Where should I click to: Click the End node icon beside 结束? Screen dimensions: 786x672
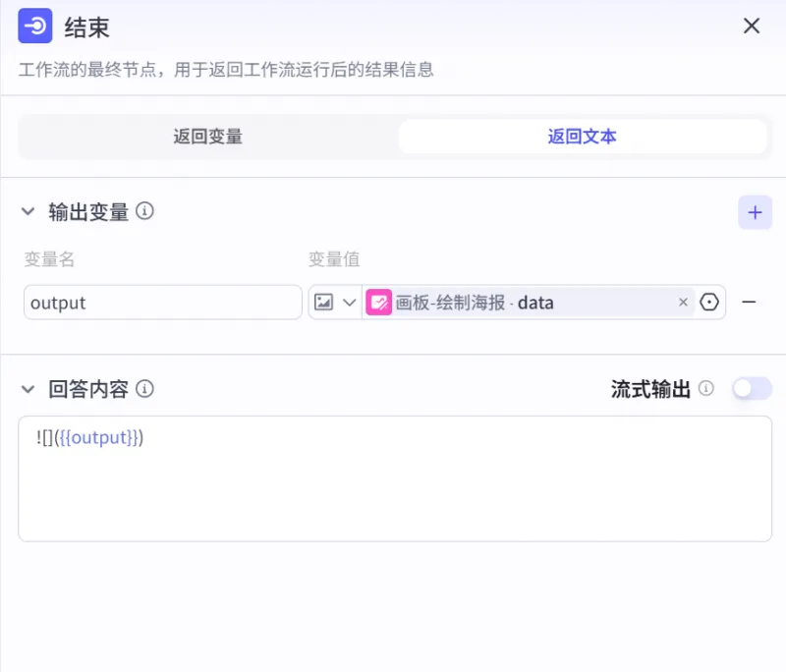click(35, 27)
